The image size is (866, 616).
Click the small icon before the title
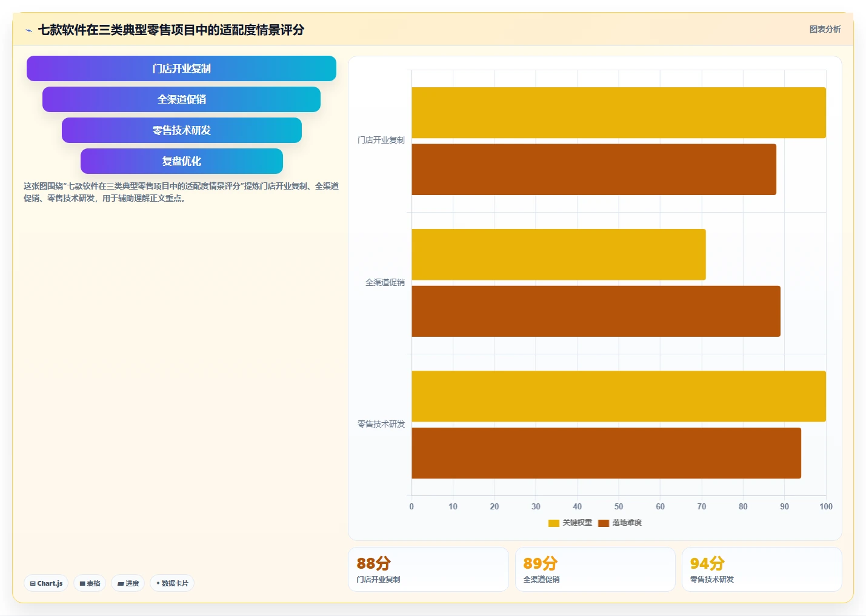28,30
